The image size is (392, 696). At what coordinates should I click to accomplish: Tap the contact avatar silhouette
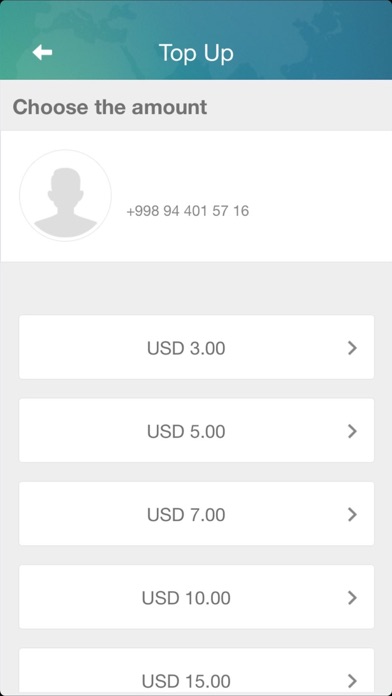[65, 196]
